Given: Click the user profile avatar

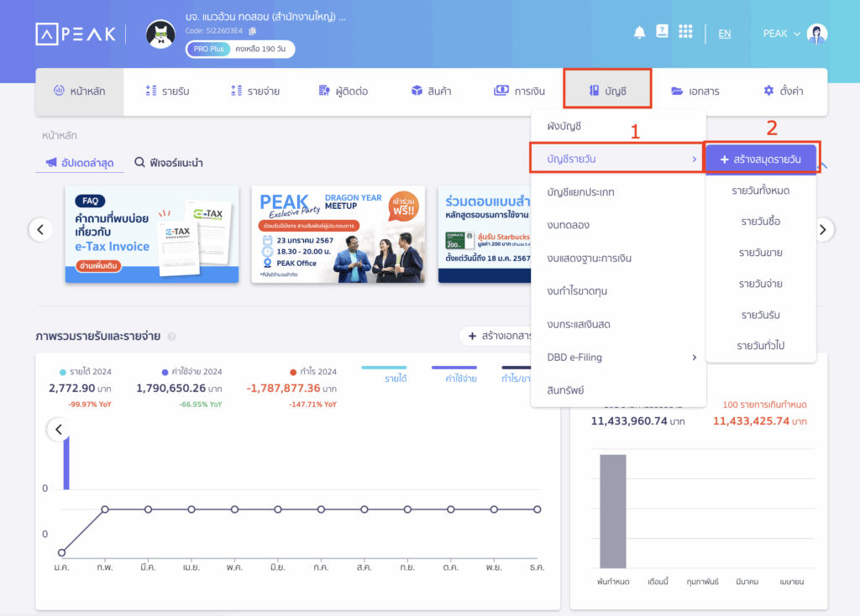Looking at the screenshot, I should pos(816,34).
